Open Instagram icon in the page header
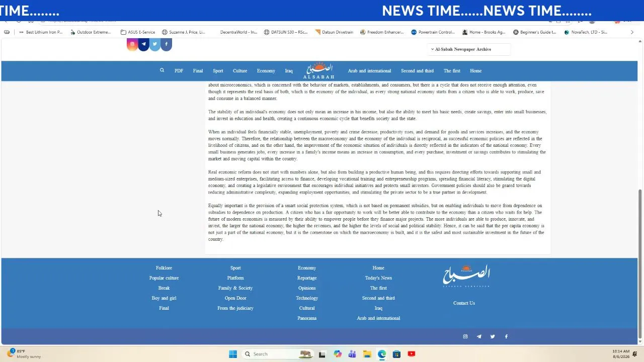Image resolution: width=644 pixels, height=362 pixels. point(132,44)
